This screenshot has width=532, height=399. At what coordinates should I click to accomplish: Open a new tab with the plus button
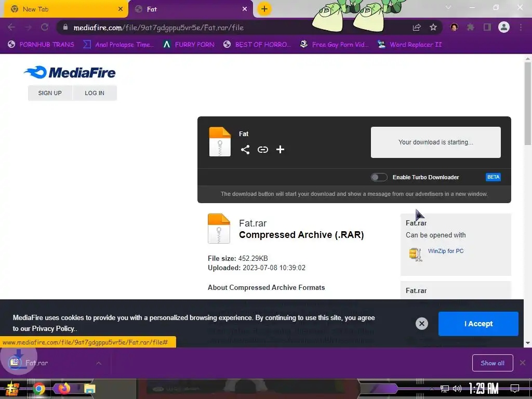click(264, 9)
